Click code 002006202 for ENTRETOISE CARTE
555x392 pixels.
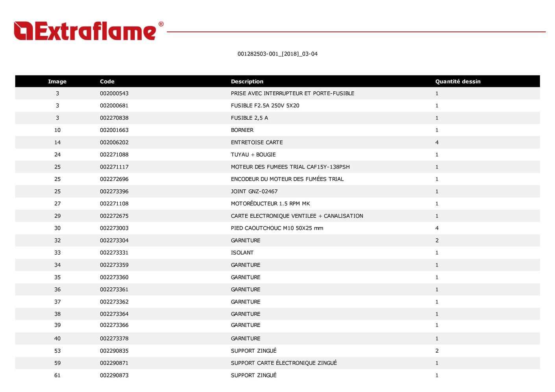click(114, 142)
